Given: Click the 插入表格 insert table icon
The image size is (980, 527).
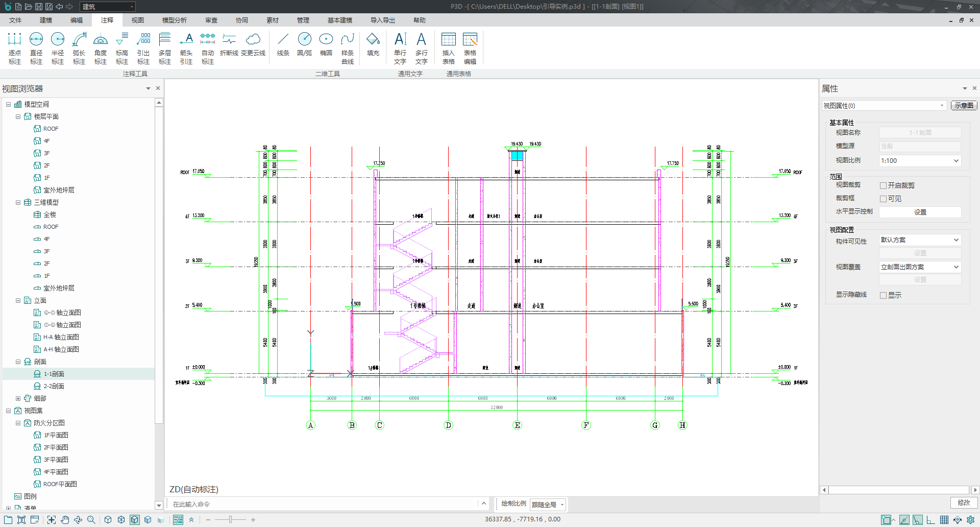Looking at the screenshot, I should [x=449, y=48].
